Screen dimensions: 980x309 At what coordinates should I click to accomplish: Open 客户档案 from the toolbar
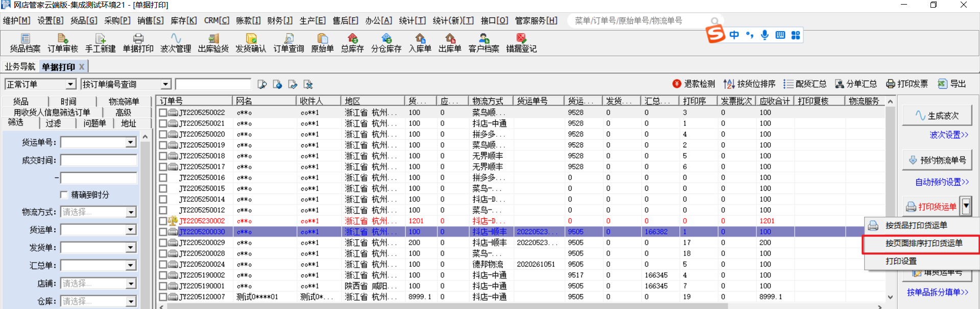pos(484,43)
